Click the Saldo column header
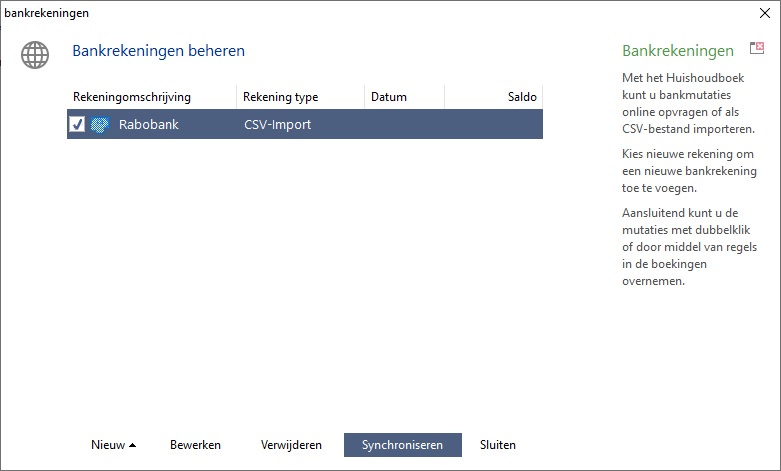The width and height of the screenshot is (781, 471). click(521, 97)
